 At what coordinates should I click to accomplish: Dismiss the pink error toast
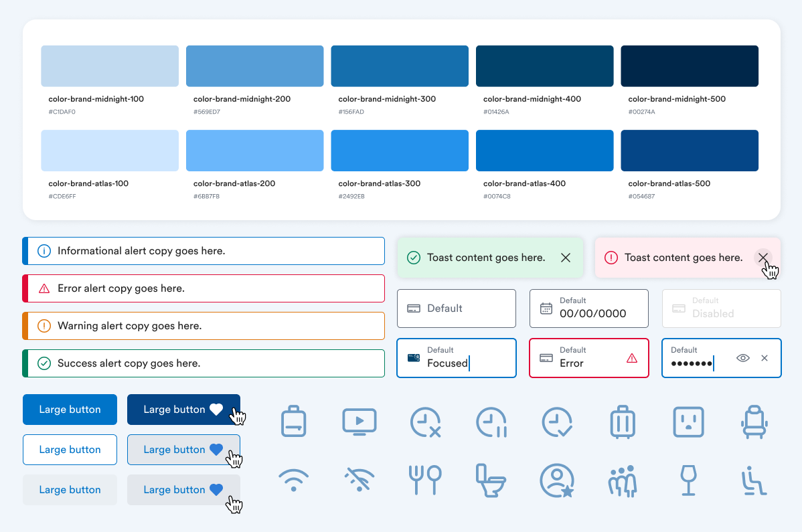coord(763,257)
